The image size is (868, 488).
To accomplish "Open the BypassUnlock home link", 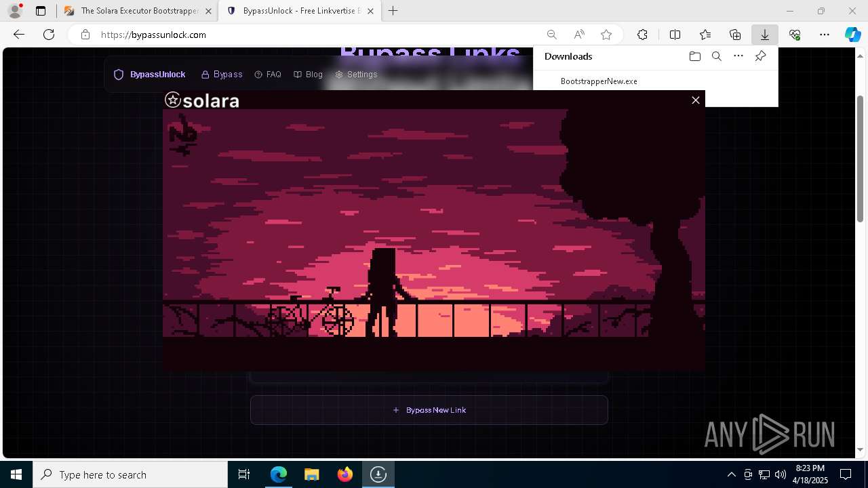I will point(149,75).
